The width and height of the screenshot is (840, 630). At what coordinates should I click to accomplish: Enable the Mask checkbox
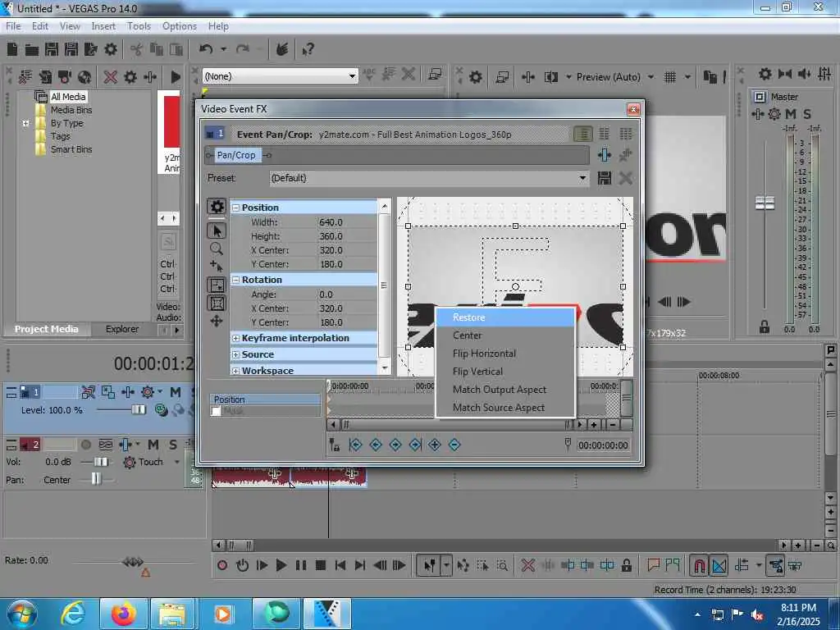pyautogui.click(x=216, y=412)
